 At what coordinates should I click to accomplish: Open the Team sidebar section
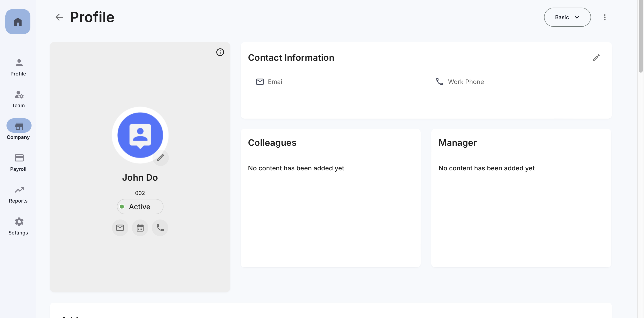[18, 99]
